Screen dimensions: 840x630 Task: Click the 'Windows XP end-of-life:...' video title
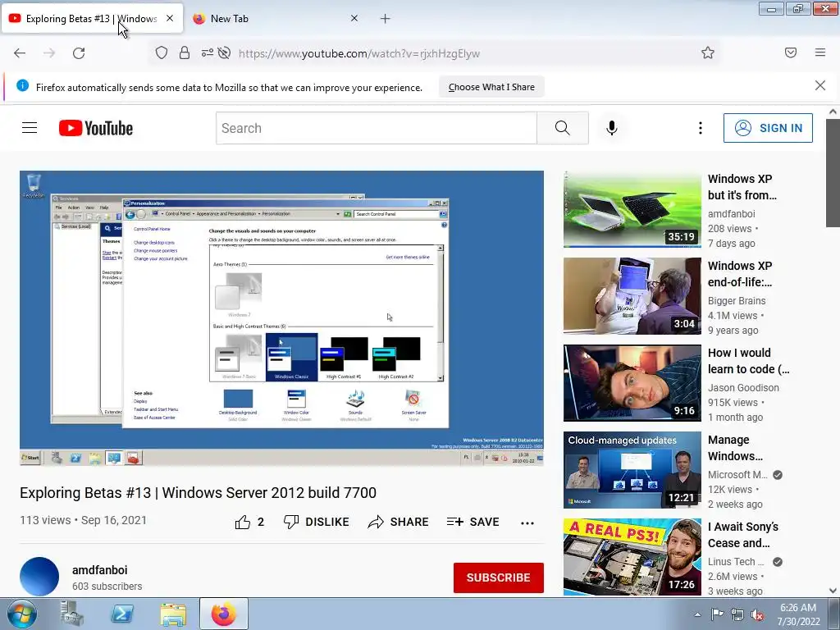[x=740, y=274]
